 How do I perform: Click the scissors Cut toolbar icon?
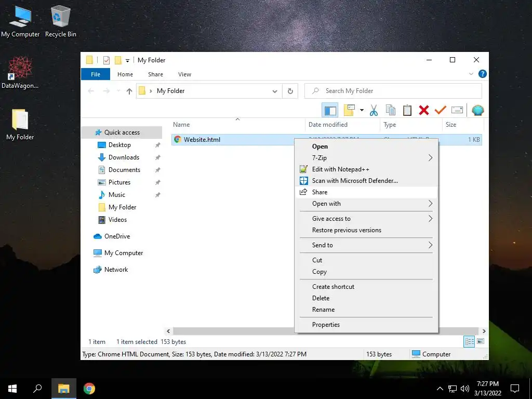pyautogui.click(x=374, y=110)
